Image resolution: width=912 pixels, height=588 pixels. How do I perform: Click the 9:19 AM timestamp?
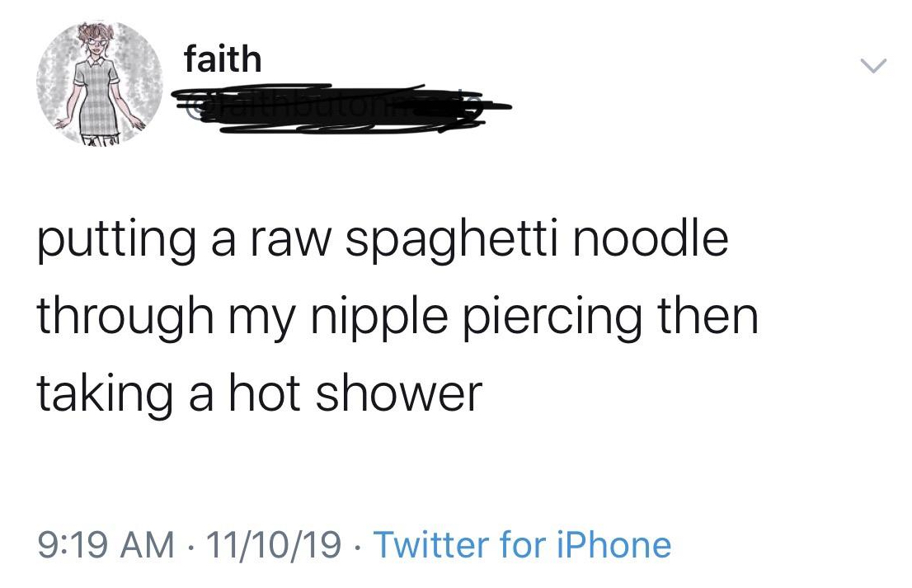coord(106,545)
